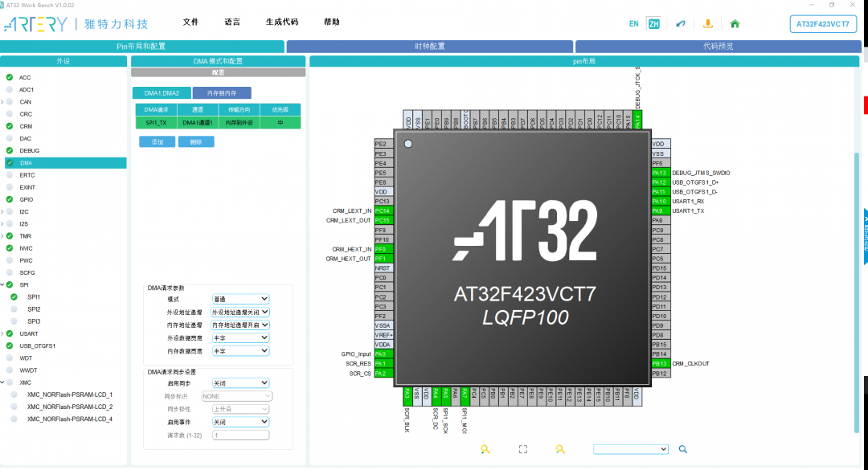The image size is (868, 470).
Task: Open the zoom level combo box
Action: coord(630,449)
